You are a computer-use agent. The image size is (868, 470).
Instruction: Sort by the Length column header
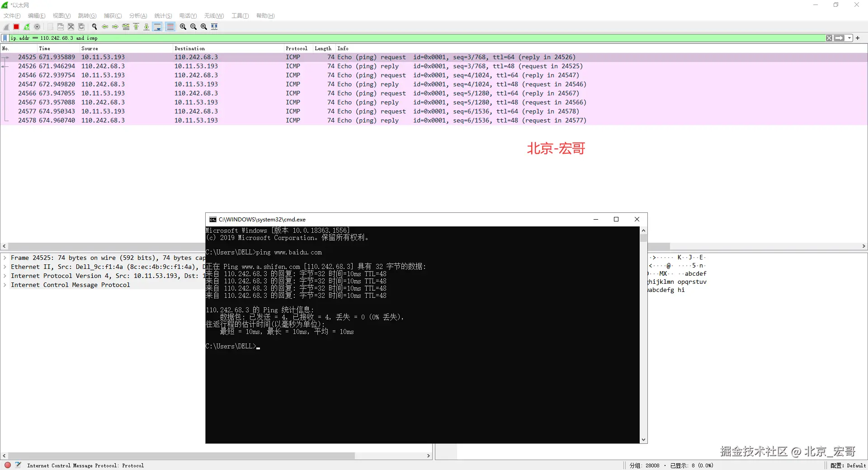324,48
